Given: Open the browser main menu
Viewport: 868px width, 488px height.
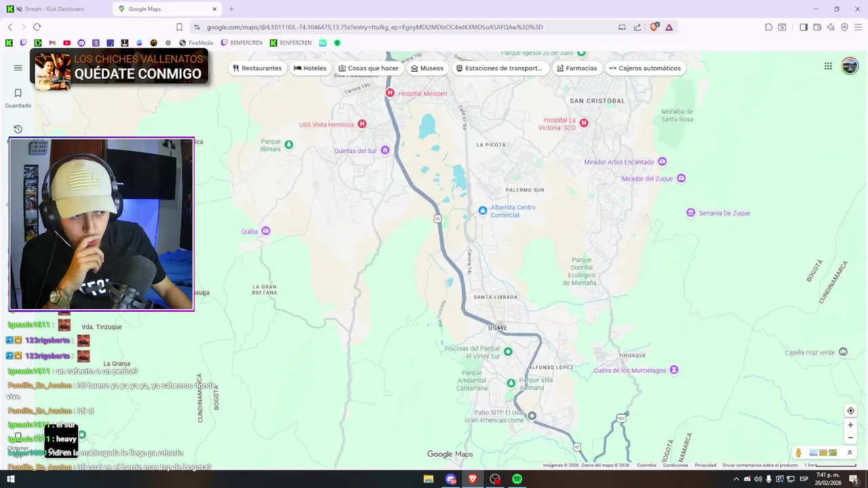Looking at the screenshot, I should [858, 27].
